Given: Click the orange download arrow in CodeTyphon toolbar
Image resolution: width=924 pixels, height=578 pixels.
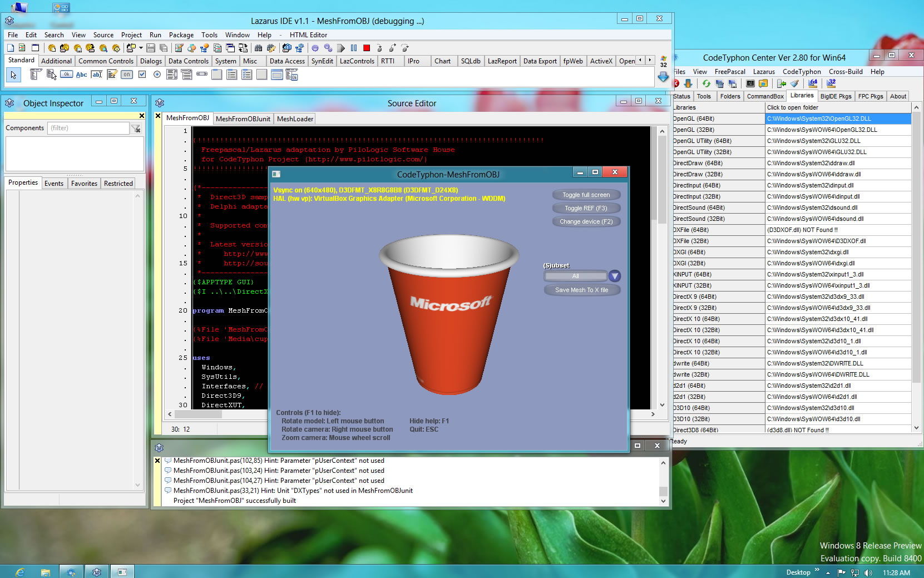Looking at the screenshot, I should tap(688, 83).
